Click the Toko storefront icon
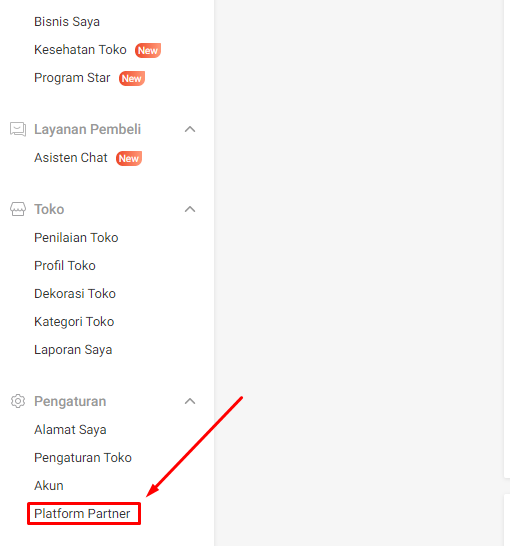This screenshot has height=546, width=510. point(18,209)
